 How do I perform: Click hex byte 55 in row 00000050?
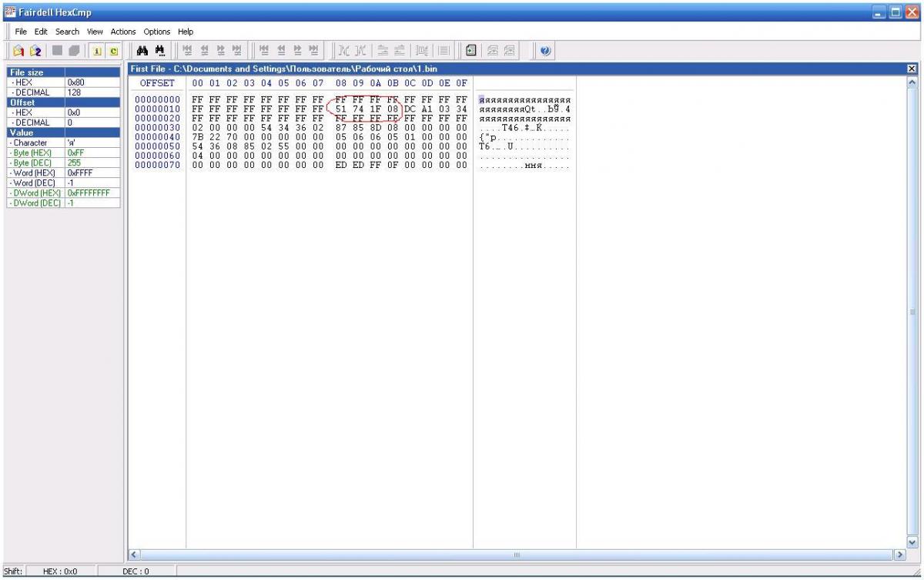tap(283, 146)
